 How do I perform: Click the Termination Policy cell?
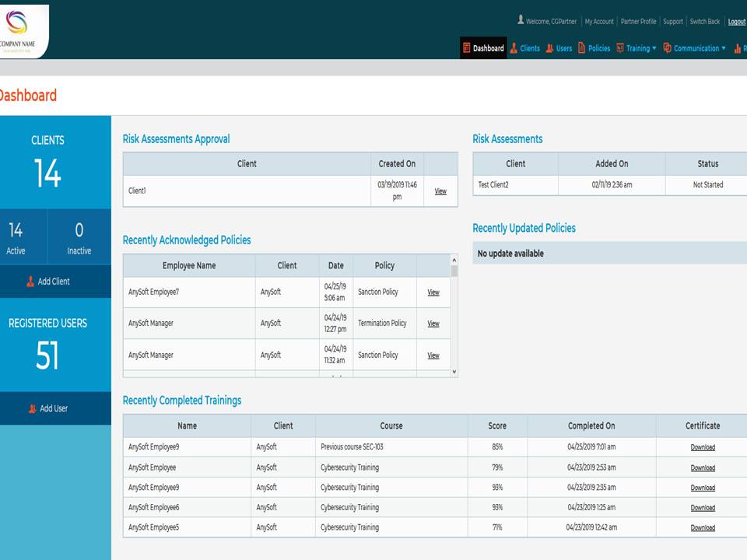(x=384, y=323)
